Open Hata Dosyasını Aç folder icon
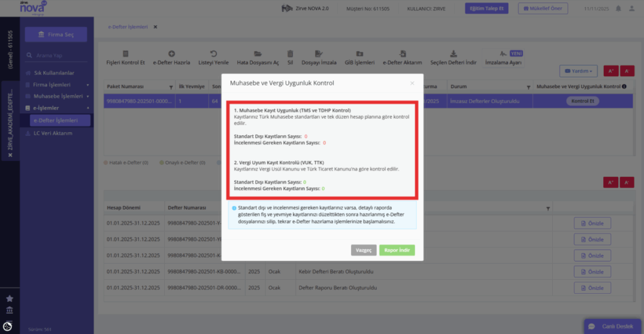Viewport: 644px width, 334px height. [x=257, y=54]
